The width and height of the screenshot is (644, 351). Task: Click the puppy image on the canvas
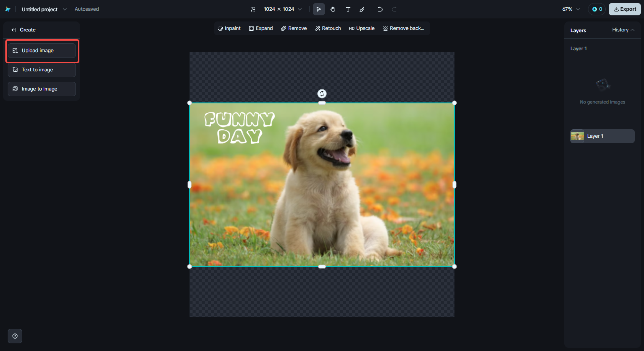(x=322, y=185)
